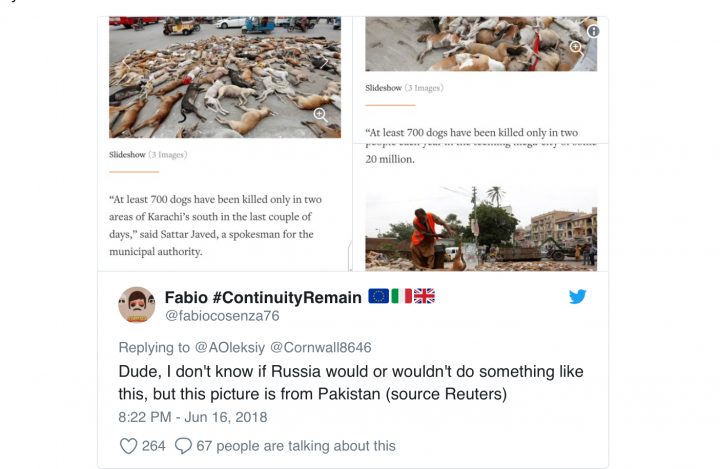Open the large left street dogs photo
This screenshot has height=469, width=720.
pyautogui.click(x=224, y=77)
